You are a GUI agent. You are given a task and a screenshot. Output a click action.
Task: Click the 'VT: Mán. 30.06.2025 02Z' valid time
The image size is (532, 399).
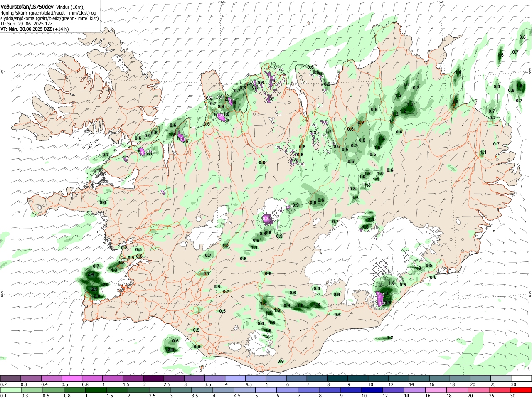(26, 29)
